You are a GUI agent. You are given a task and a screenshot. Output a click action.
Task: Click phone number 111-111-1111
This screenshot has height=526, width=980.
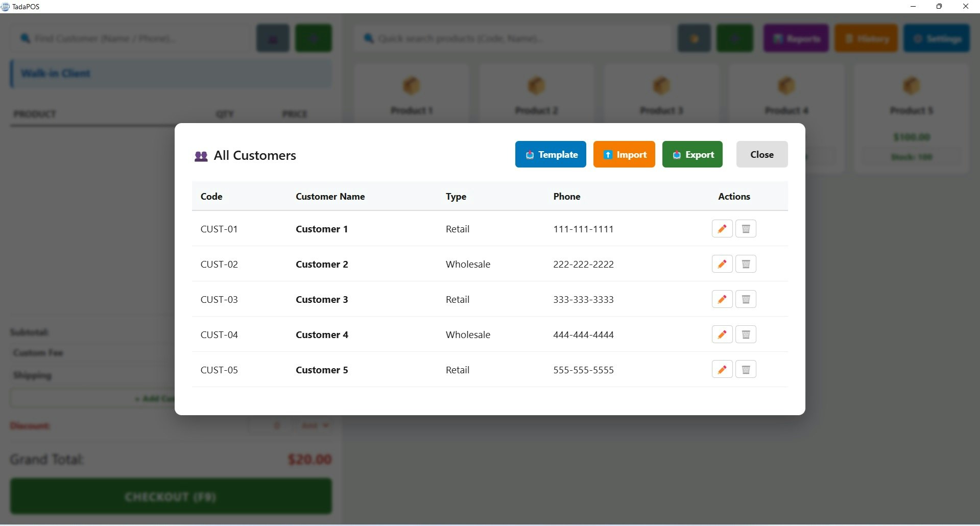pyautogui.click(x=583, y=229)
